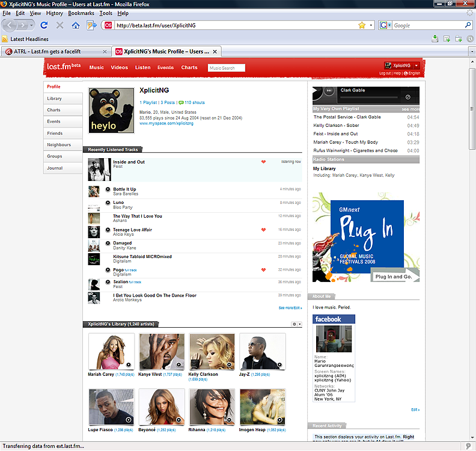476x451 pixels.
Task: Click the Back navigation arrow
Action: click(x=10, y=25)
